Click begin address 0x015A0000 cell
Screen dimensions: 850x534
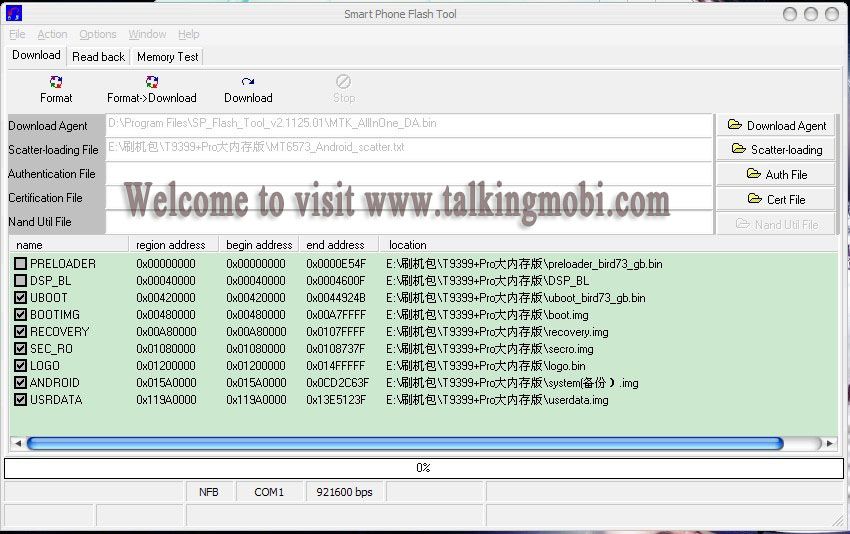click(256, 383)
